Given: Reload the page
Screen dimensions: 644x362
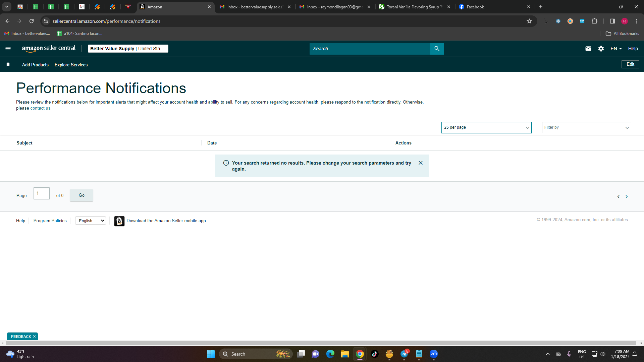Looking at the screenshot, I should [32, 21].
